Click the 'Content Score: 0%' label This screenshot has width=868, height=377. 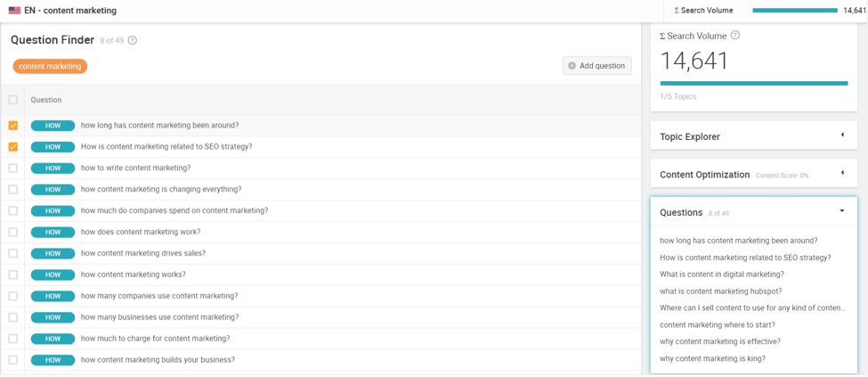[783, 176]
